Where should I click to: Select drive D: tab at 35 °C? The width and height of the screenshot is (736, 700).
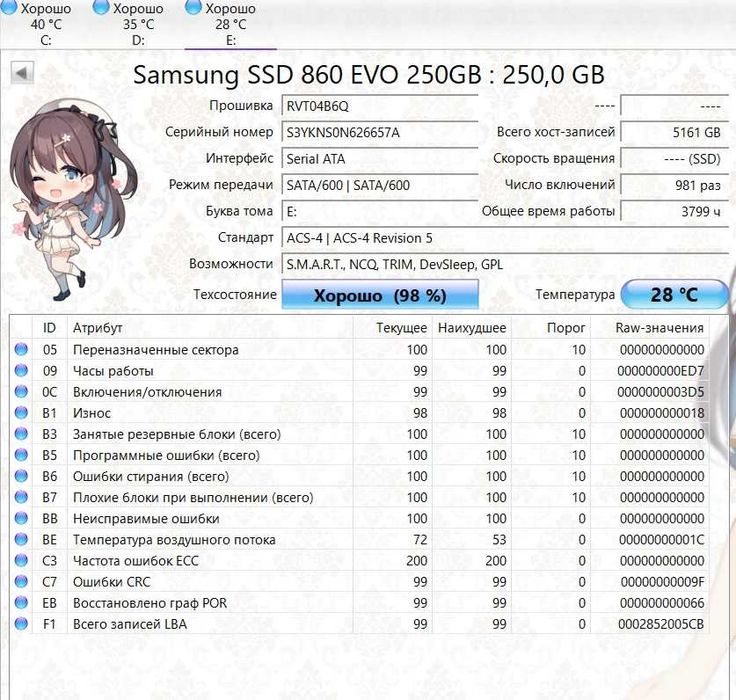tap(138, 24)
